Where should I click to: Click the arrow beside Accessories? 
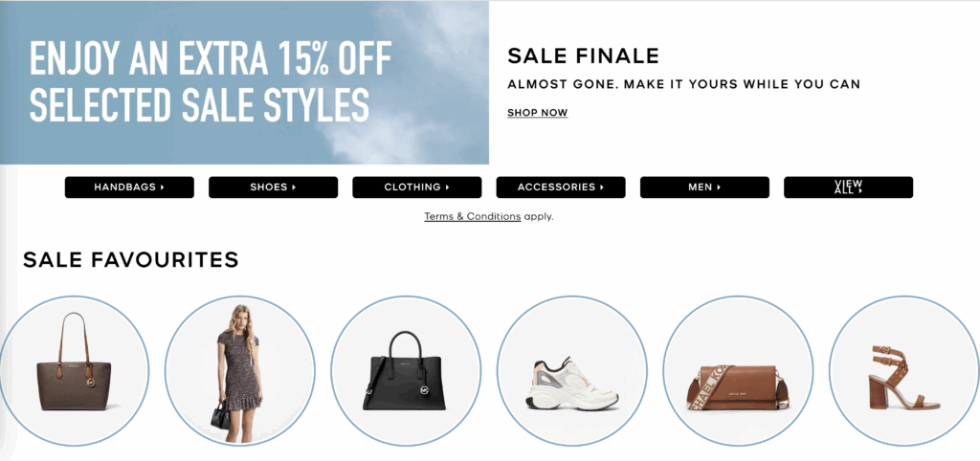point(602,187)
